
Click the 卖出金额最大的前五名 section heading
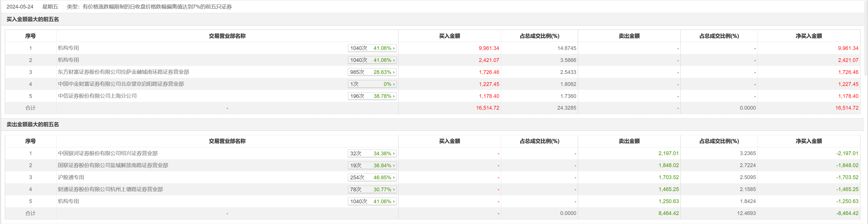[x=33, y=124]
